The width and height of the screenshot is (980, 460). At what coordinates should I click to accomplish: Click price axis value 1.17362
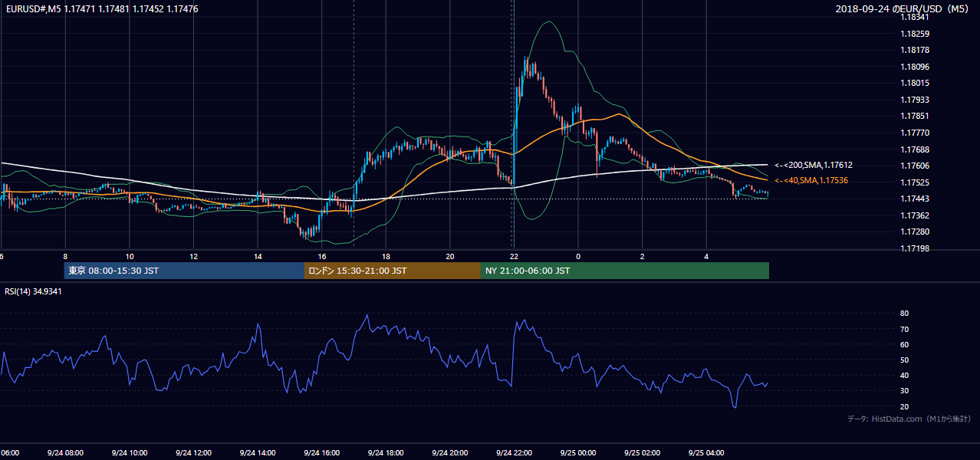tap(915, 215)
